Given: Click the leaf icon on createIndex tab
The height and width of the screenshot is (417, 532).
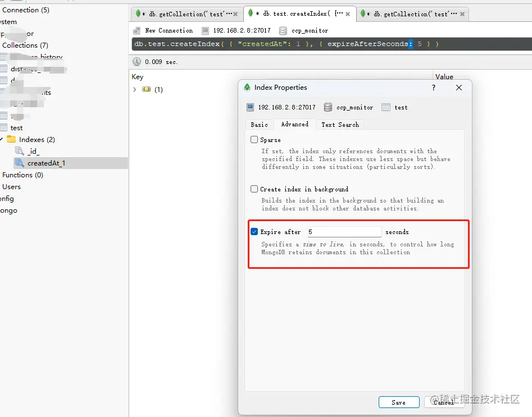Looking at the screenshot, I should pos(251,13).
